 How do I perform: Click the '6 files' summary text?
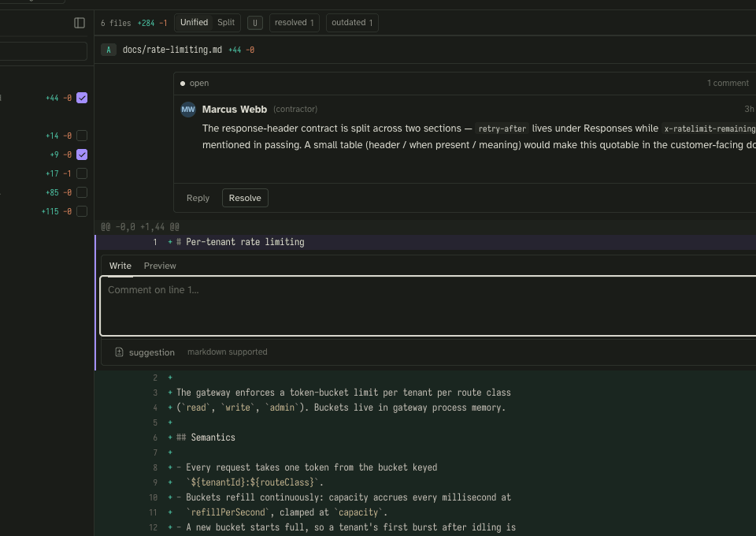tap(116, 23)
